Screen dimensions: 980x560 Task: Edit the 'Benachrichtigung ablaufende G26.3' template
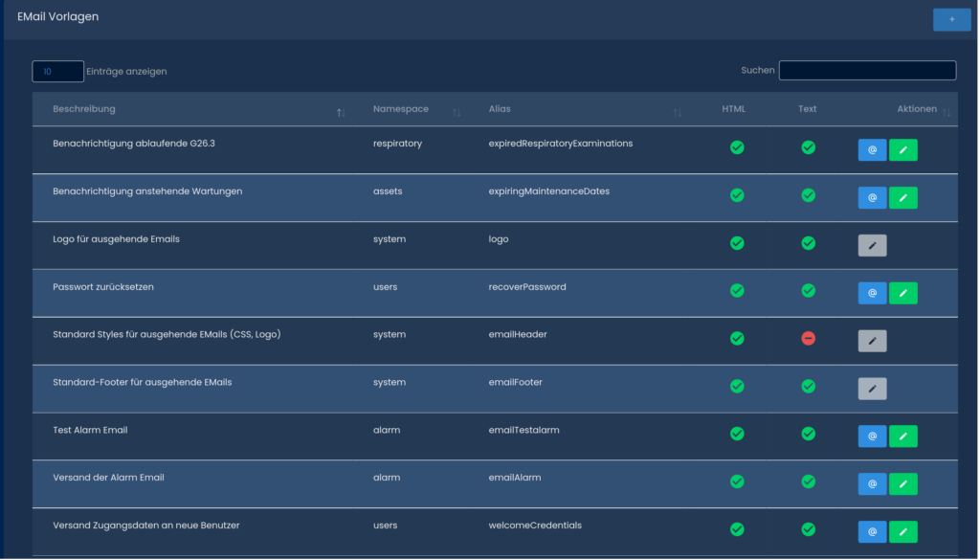pos(902,149)
